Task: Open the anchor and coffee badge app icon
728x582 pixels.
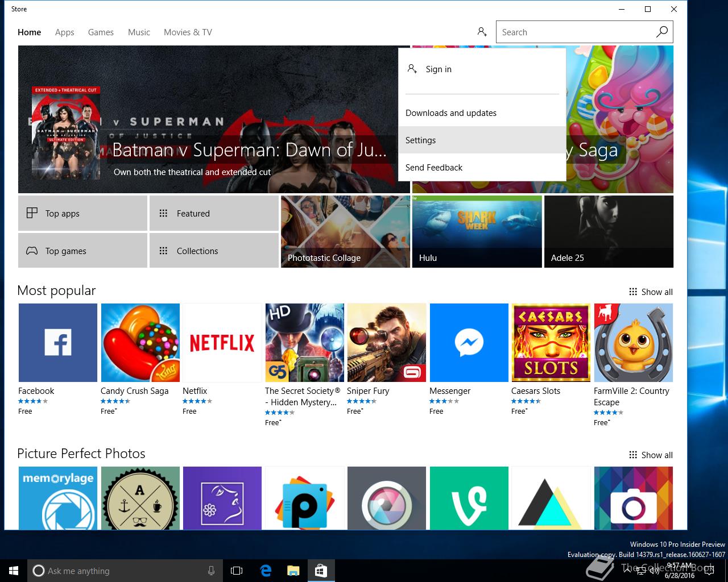Action: [140, 498]
